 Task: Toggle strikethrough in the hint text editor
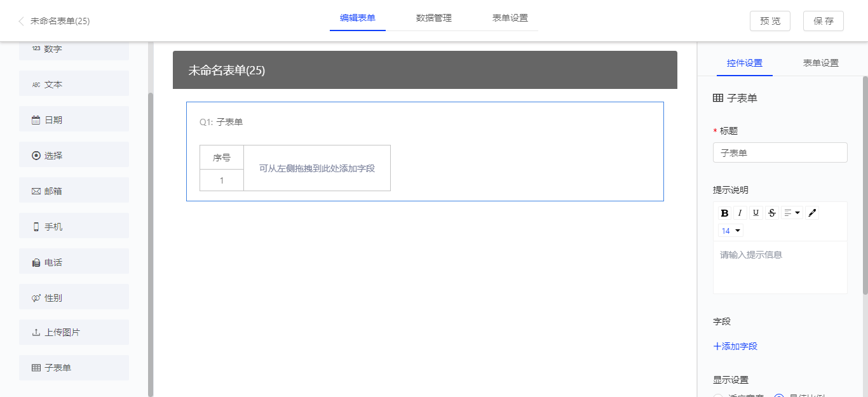pyautogui.click(x=772, y=213)
